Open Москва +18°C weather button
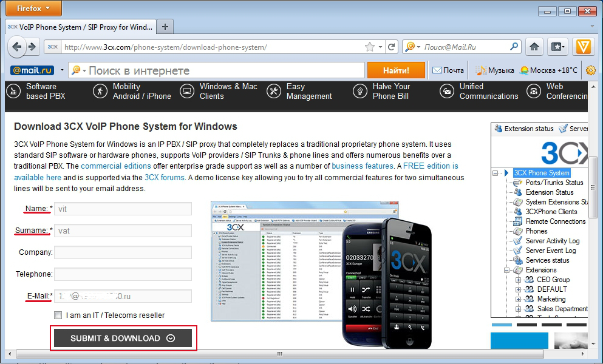 [548, 70]
